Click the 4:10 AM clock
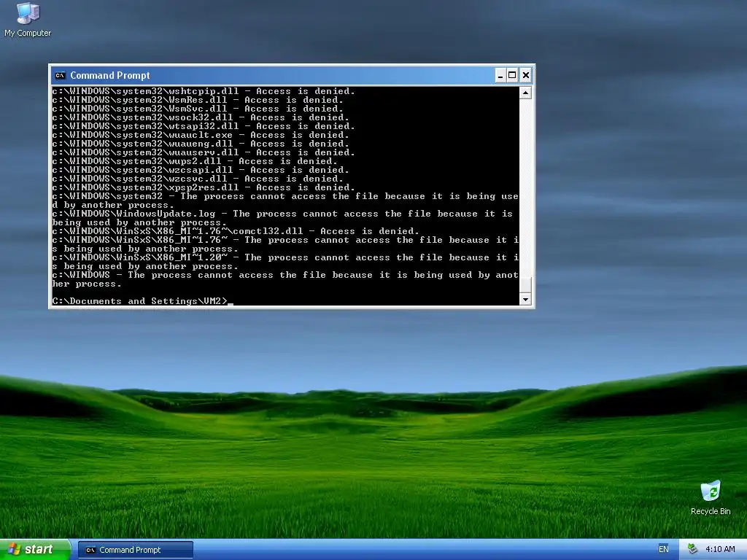747x560 pixels. [x=720, y=549]
